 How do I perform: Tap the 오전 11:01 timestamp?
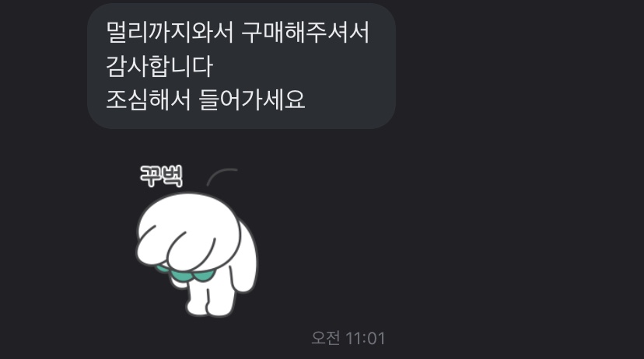[348, 339]
